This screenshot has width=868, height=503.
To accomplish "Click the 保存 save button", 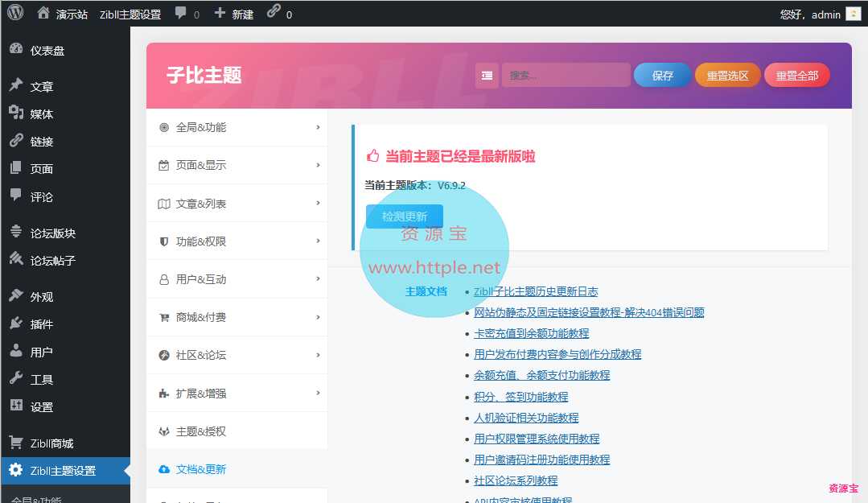I will 662,76.
